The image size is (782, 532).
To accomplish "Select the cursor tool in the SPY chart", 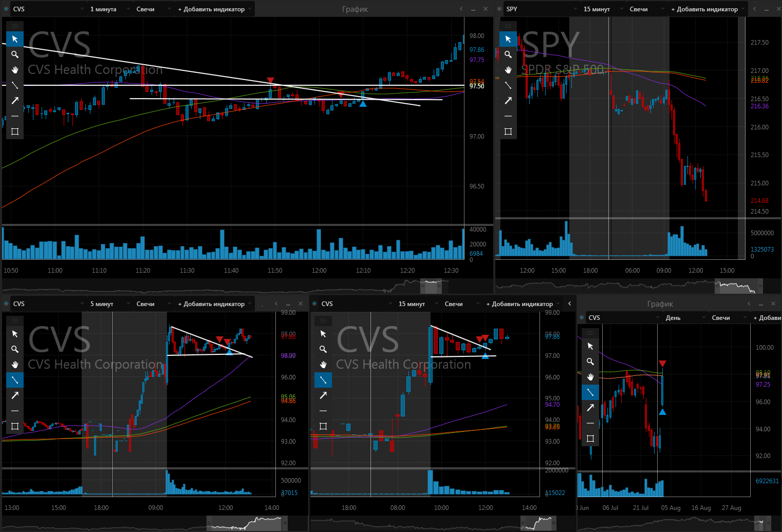I will click(508, 39).
